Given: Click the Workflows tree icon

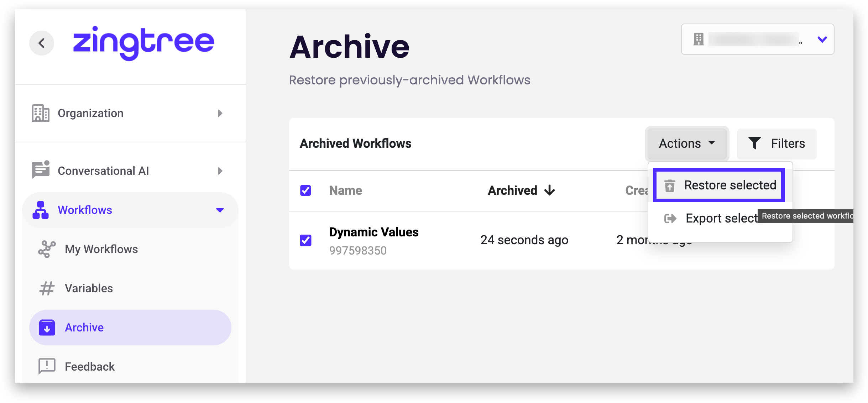Looking at the screenshot, I should tap(40, 210).
